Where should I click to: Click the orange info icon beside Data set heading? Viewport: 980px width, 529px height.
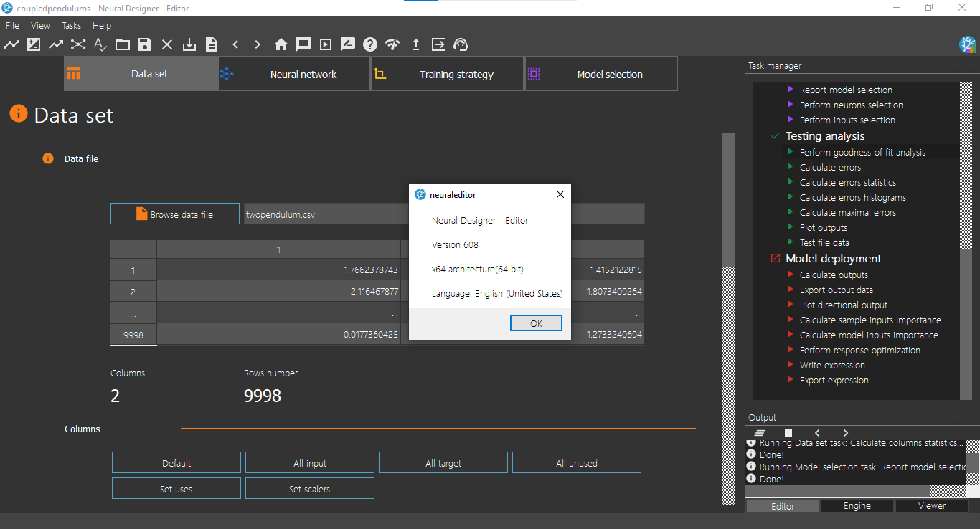pyautogui.click(x=19, y=113)
